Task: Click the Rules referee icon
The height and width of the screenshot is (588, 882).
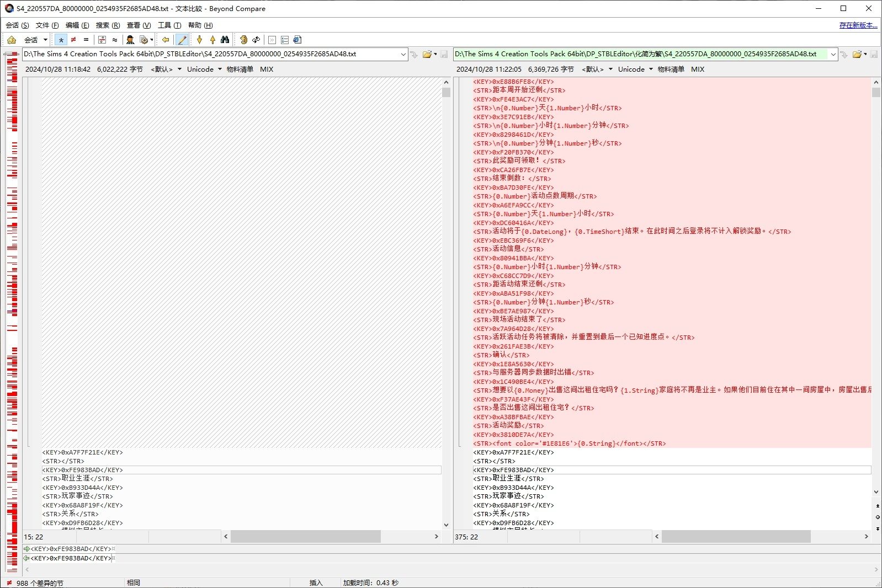Action: coord(130,40)
